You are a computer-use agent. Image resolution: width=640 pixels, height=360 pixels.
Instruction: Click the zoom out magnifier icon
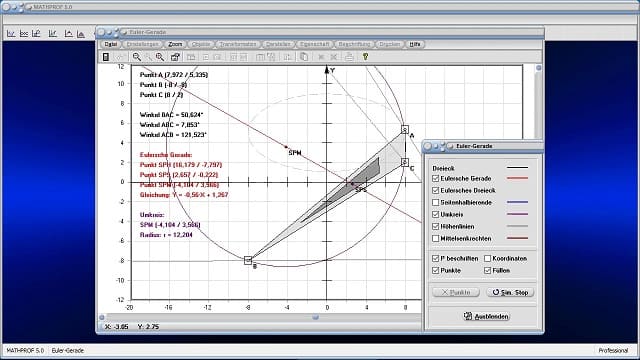(x=136, y=57)
